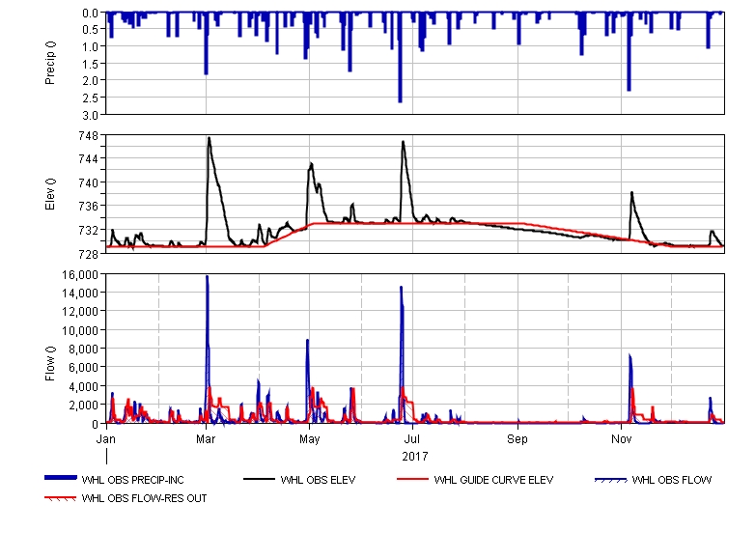755x560 pixels.
Task: Select the red GUIDE CURVE legend line
Action: 412,479
